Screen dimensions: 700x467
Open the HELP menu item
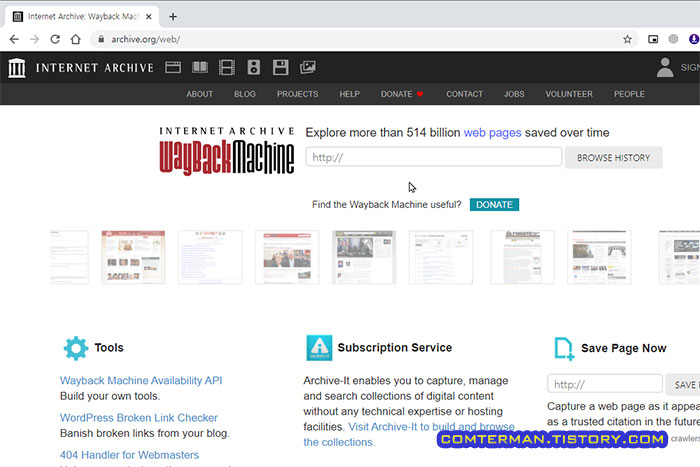(x=349, y=94)
